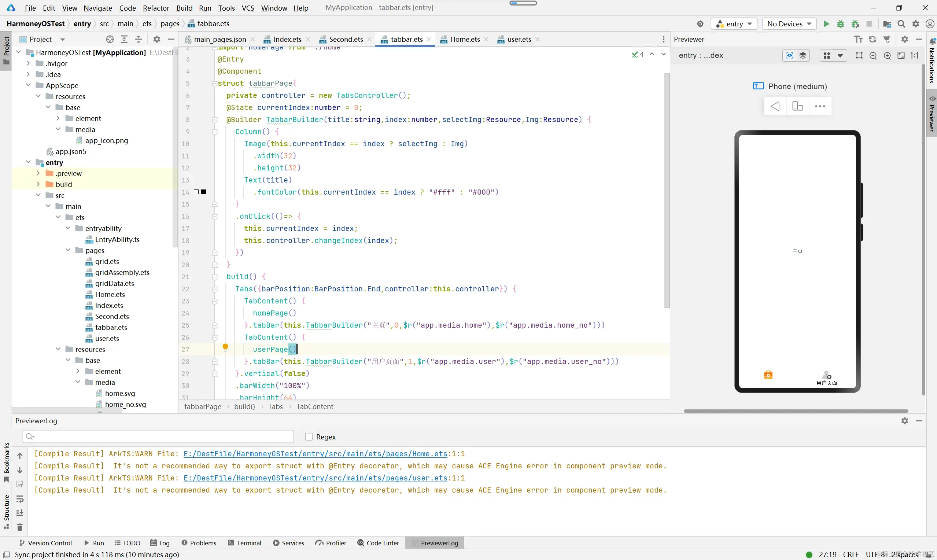Viewport: 937px width, 560px height.
Task: Toggle the Structure side panel
Action: [x=6, y=511]
